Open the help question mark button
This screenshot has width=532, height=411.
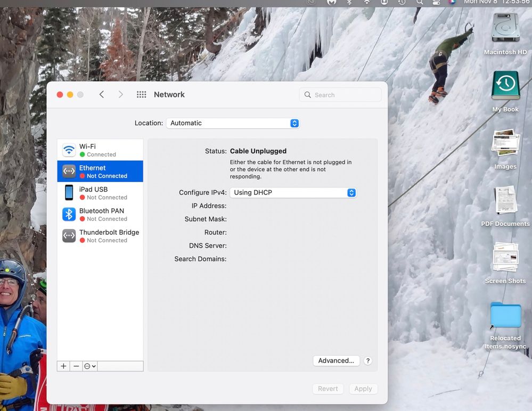(368, 361)
